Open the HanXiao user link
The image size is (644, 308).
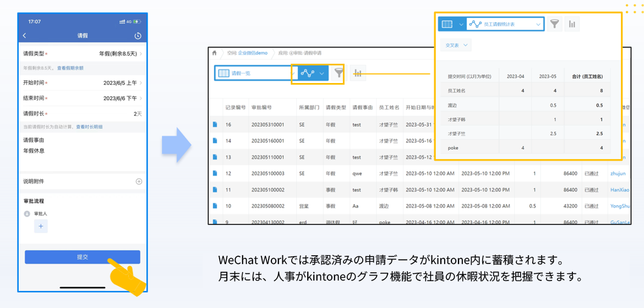pyautogui.click(x=620, y=190)
